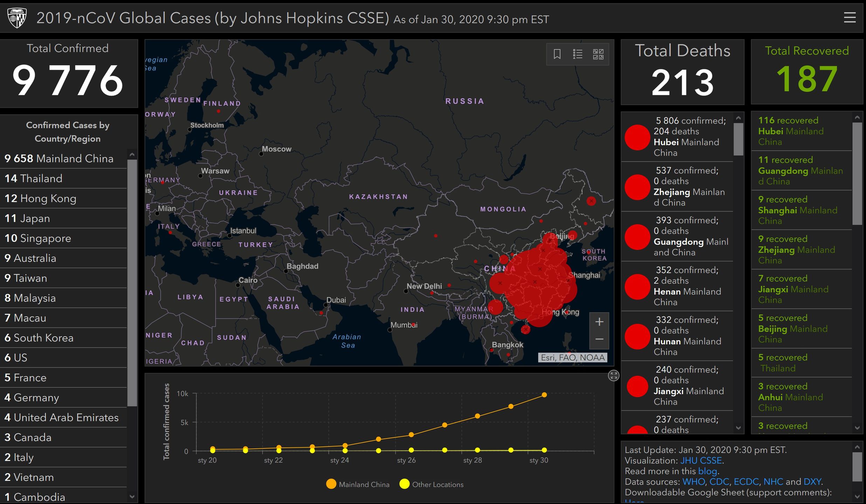866x504 pixels.
Task: Click the sty 30 data point on chart
Action: coord(544,395)
